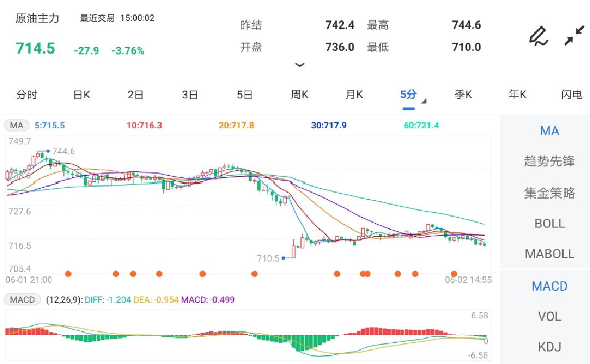Collapse fullscreen with the shrink arrows icon
The image size is (590, 364).
pyautogui.click(x=574, y=36)
